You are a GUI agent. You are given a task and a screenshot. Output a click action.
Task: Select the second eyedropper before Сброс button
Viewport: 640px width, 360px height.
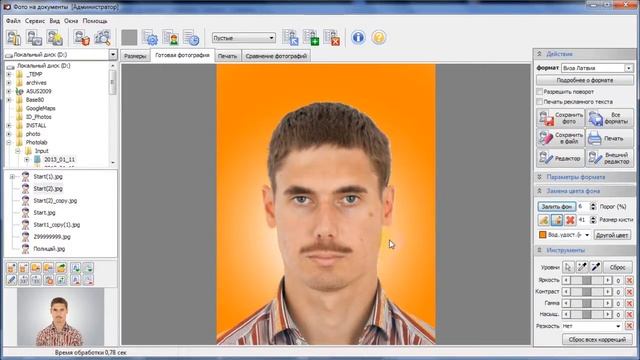(x=596, y=267)
